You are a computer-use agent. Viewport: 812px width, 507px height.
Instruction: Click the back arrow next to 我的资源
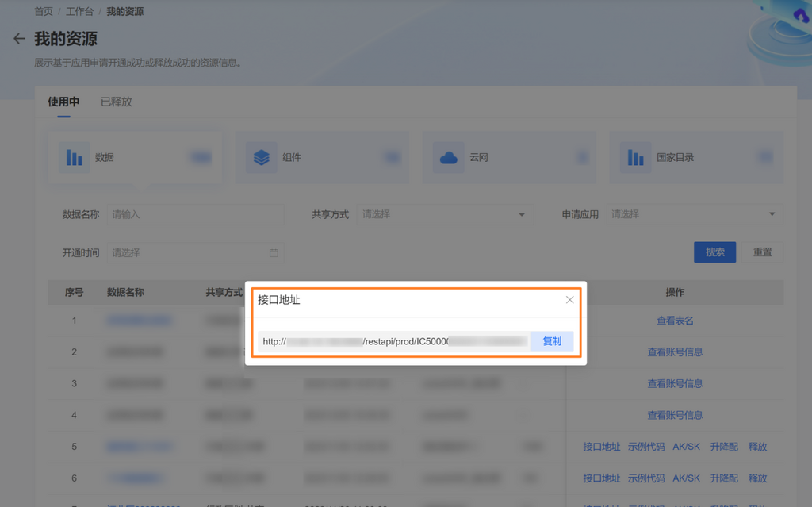(19, 38)
